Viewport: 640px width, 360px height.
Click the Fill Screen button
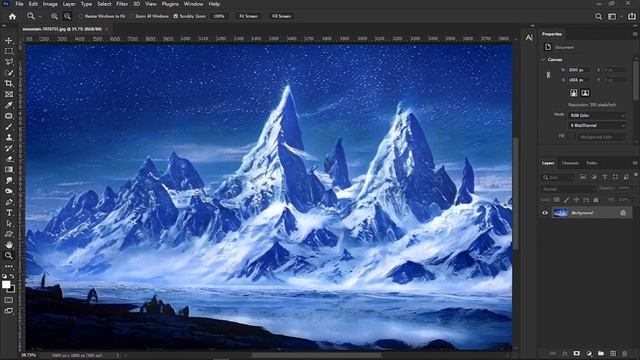(281, 16)
